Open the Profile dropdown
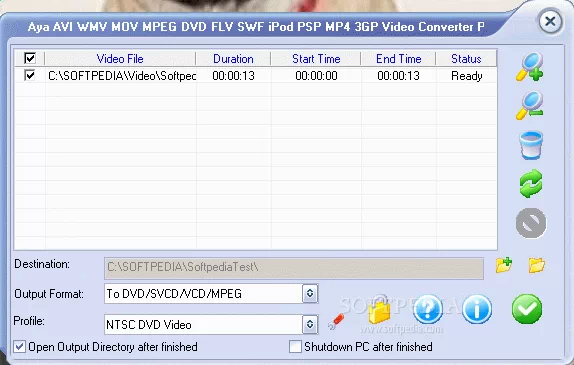 310,324
